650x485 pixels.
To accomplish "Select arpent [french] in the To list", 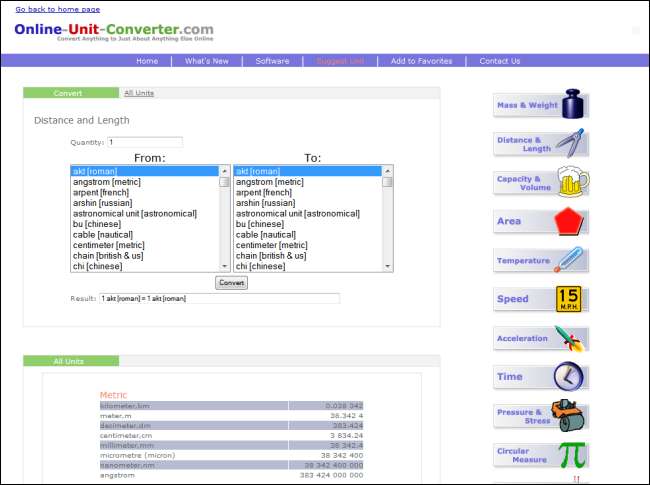I will pyautogui.click(x=308, y=193).
